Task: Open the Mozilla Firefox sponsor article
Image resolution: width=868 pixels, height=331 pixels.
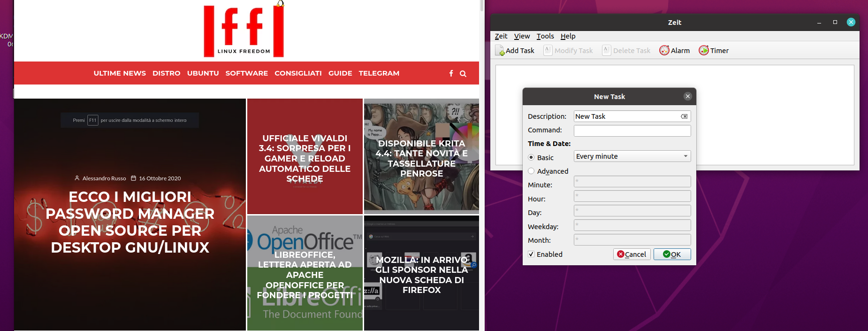Action: coord(421,273)
